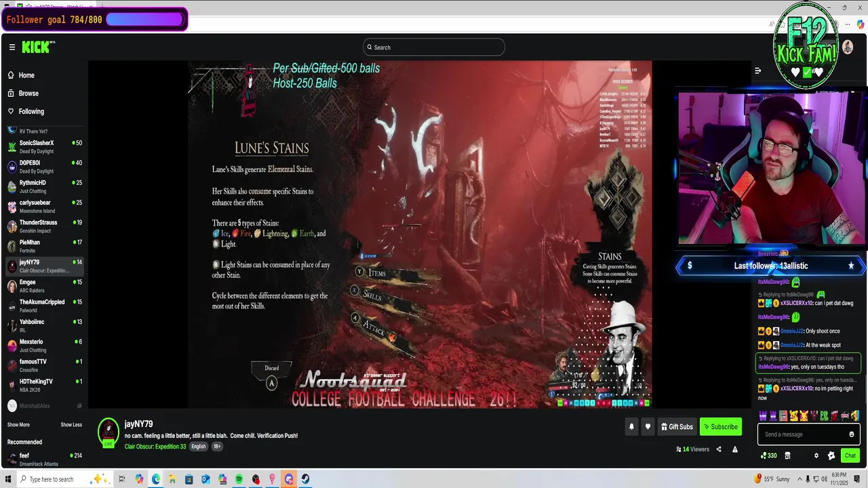Open the emote picker in message box
Viewport: 868px width, 488px height.
[x=852, y=434]
